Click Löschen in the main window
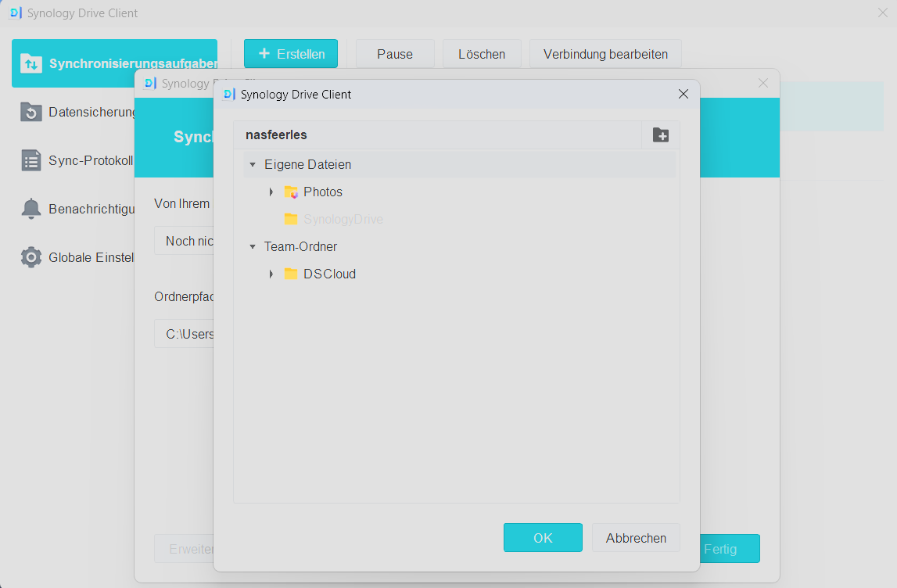Viewport: 897px width, 588px height. (x=482, y=54)
